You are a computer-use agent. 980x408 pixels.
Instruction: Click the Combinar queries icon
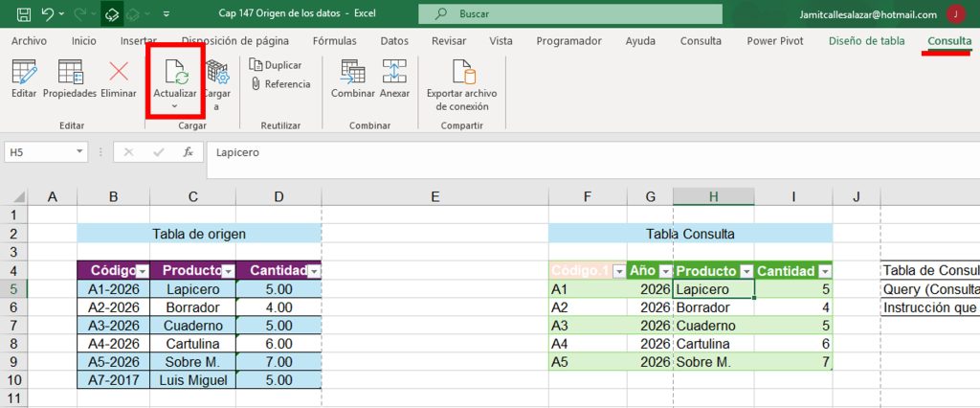[352, 72]
